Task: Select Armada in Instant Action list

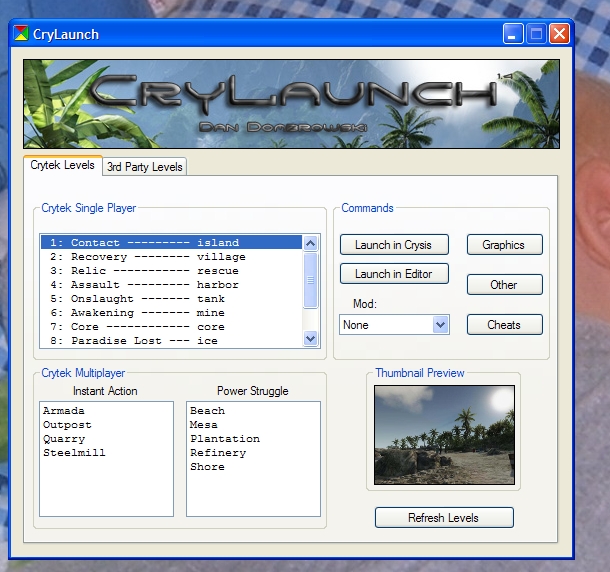Action: 64,411
